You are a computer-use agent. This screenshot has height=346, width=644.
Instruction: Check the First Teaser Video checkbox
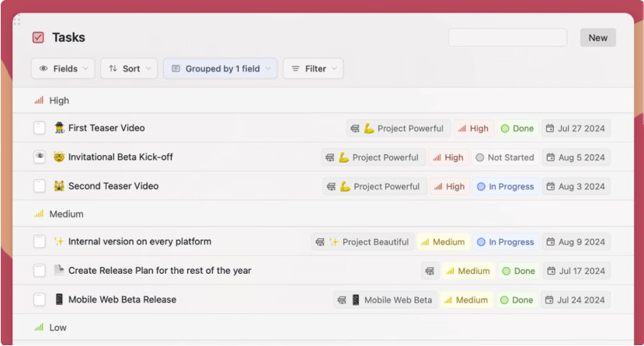pyautogui.click(x=40, y=128)
